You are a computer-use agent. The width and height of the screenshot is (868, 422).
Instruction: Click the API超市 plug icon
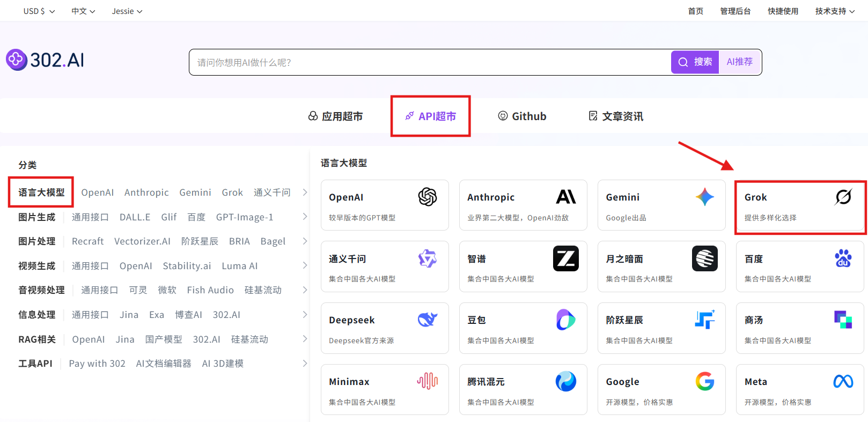(409, 116)
